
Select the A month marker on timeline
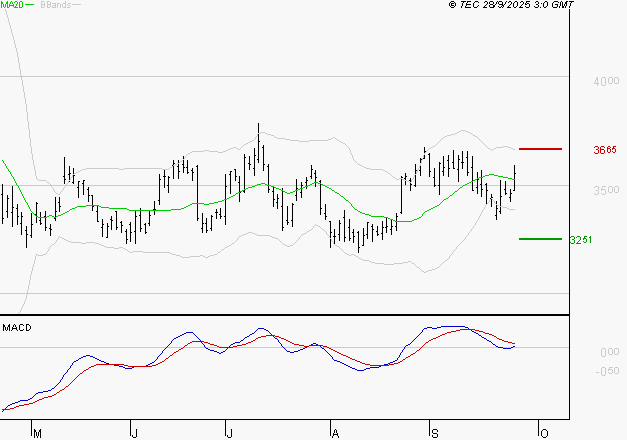(336, 432)
